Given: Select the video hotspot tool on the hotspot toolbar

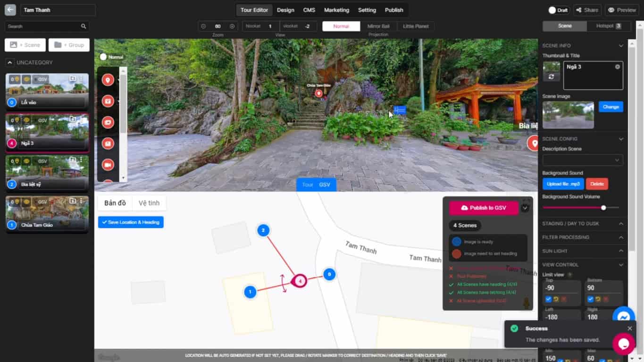Looking at the screenshot, I should point(108,164).
